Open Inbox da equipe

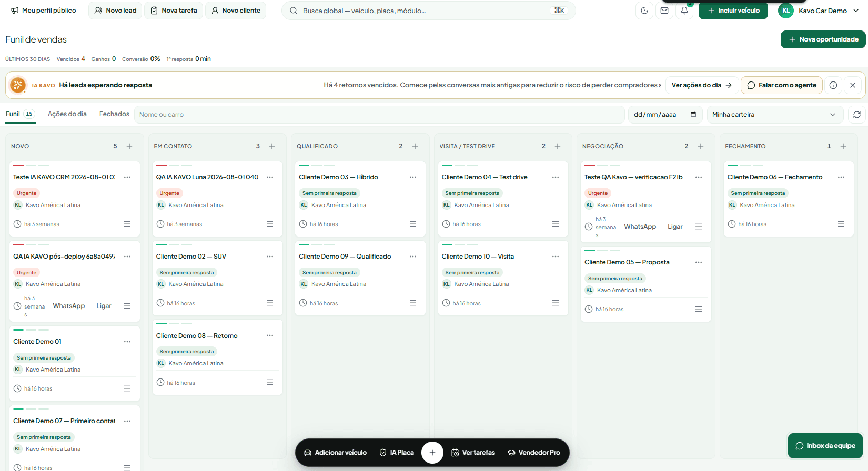(x=825, y=446)
